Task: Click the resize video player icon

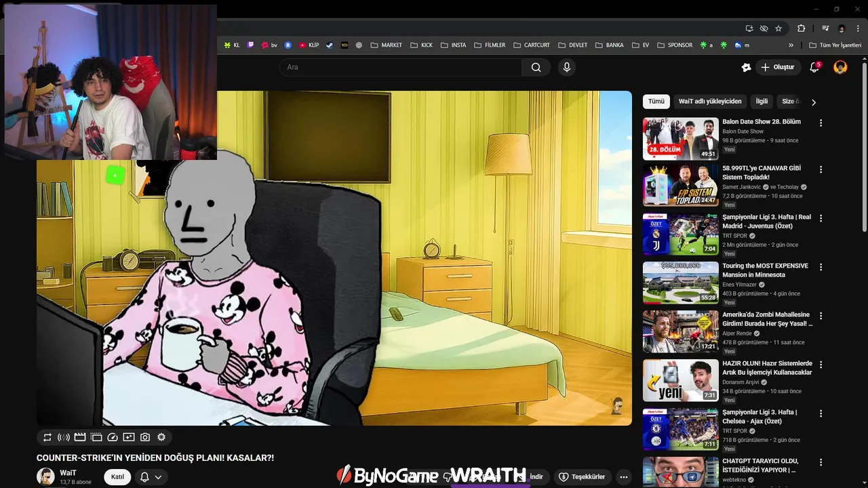Action: (x=96, y=437)
